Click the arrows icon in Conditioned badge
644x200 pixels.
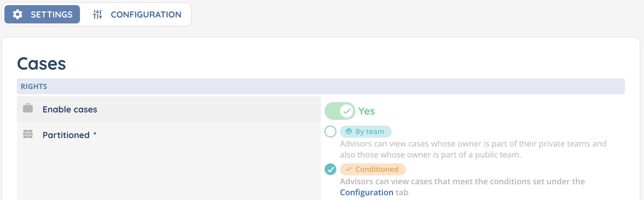(349, 169)
